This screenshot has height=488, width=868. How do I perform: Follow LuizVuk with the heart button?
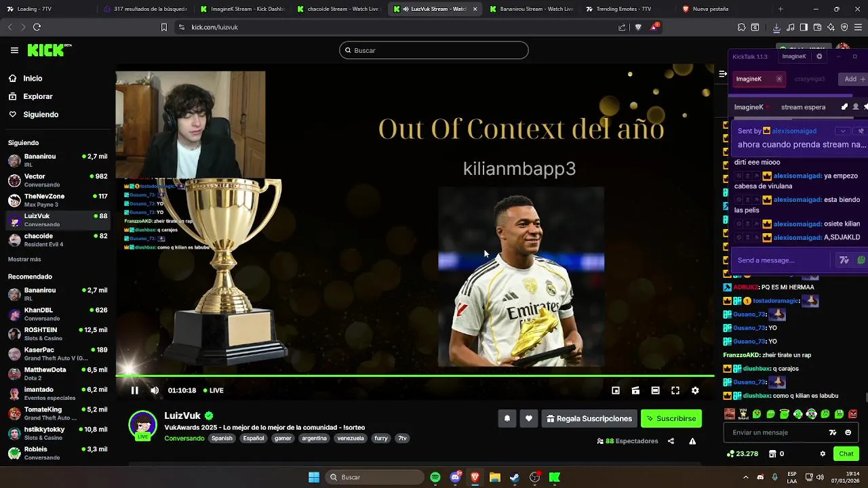pos(529,419)
